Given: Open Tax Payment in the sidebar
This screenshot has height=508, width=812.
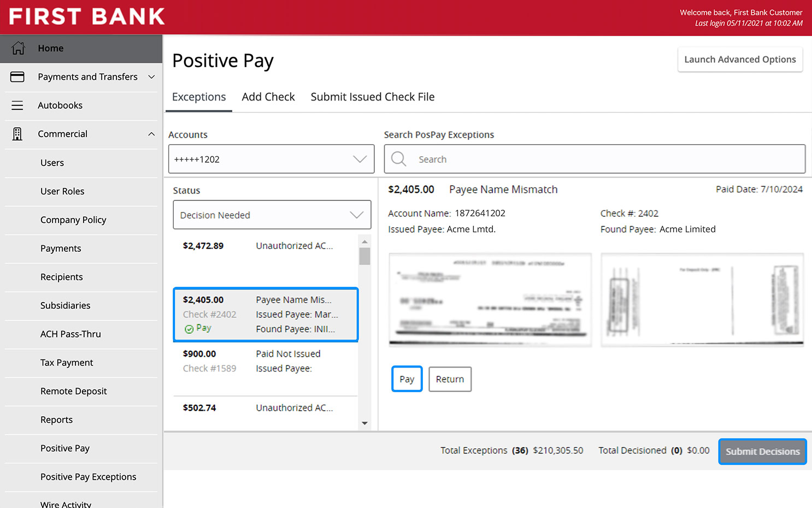Looking at the screenshot, I should [81, 363].
